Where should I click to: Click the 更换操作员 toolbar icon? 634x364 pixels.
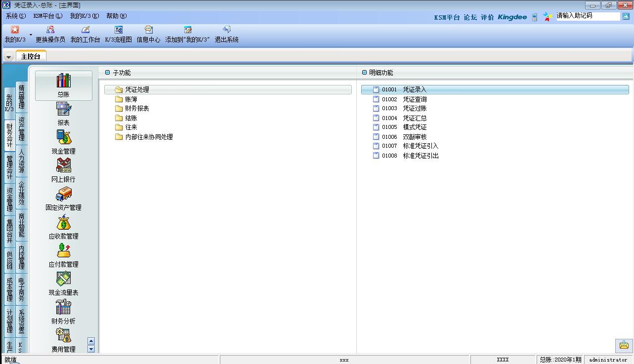(50, 30)
